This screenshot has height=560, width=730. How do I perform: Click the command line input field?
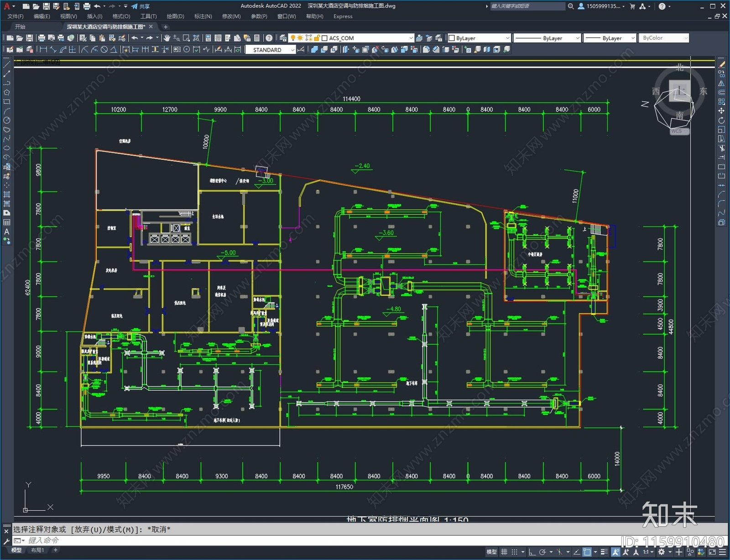tap(319, 540)
